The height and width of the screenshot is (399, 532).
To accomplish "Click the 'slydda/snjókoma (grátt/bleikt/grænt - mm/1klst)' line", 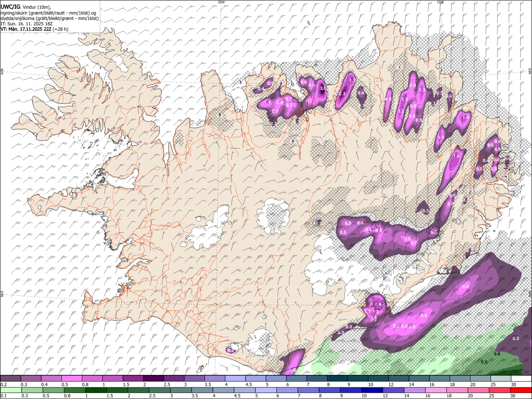I will click(x=49, y=18).
